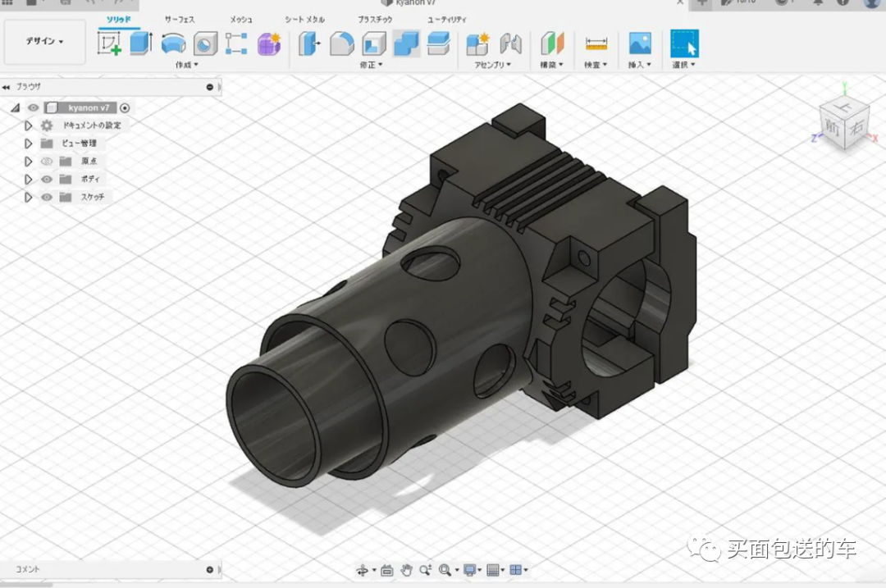Hide the ボディ folder
This screenshot has height=588, width=886.
click(47, 179)
